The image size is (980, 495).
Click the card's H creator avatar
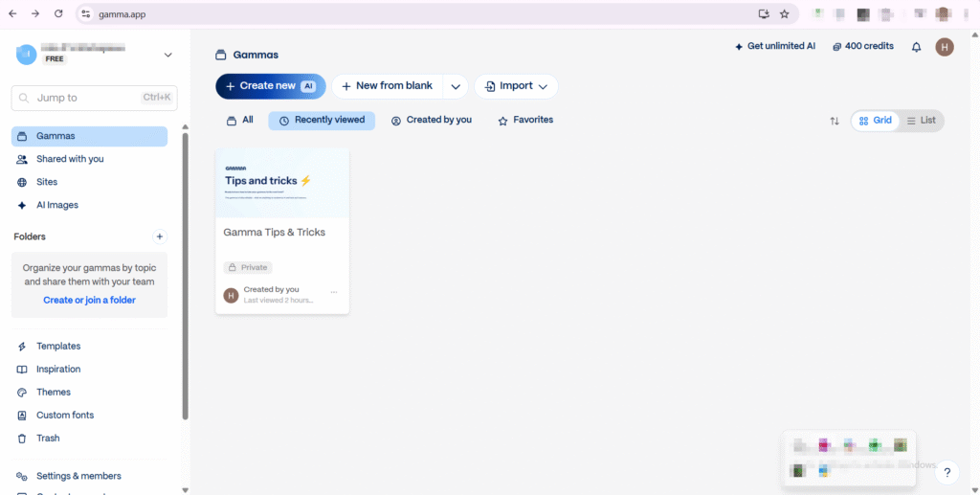[x=232, y=295]
